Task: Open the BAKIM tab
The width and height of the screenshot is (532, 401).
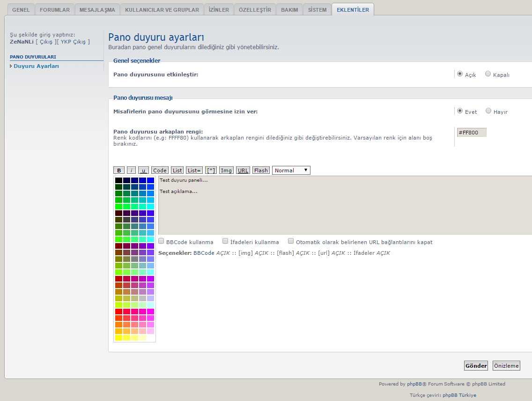Action: [289, 10]
